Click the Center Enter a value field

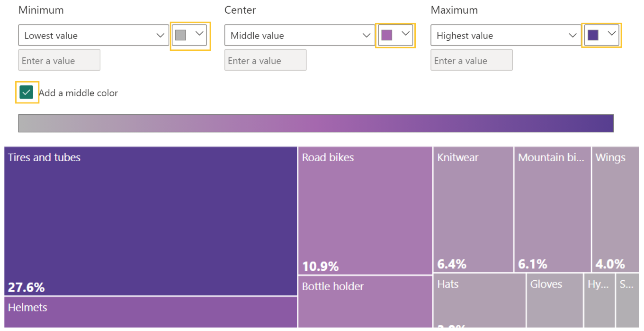point(265,60)
